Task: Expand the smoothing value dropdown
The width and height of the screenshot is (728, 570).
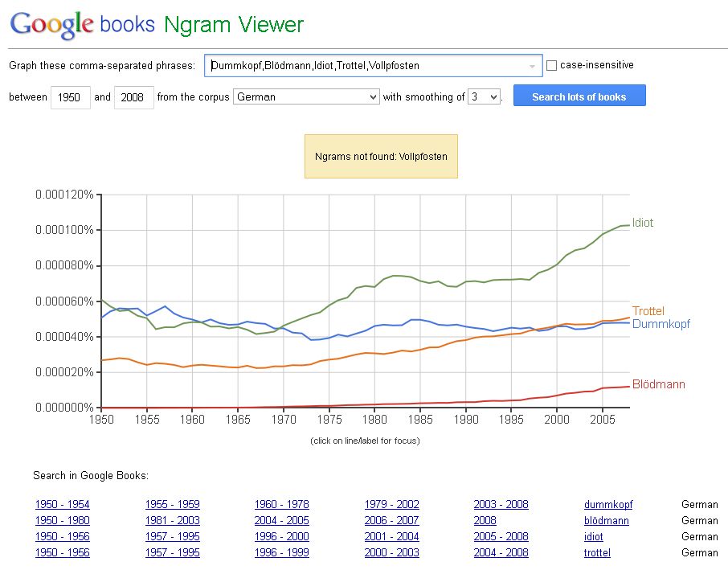Action: pyautogui.click(x=485, y=96)
